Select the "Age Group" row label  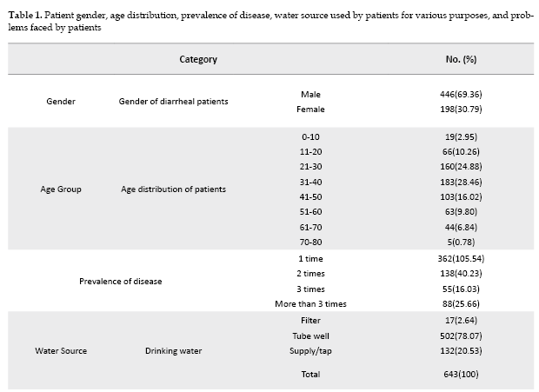point(61,189)
